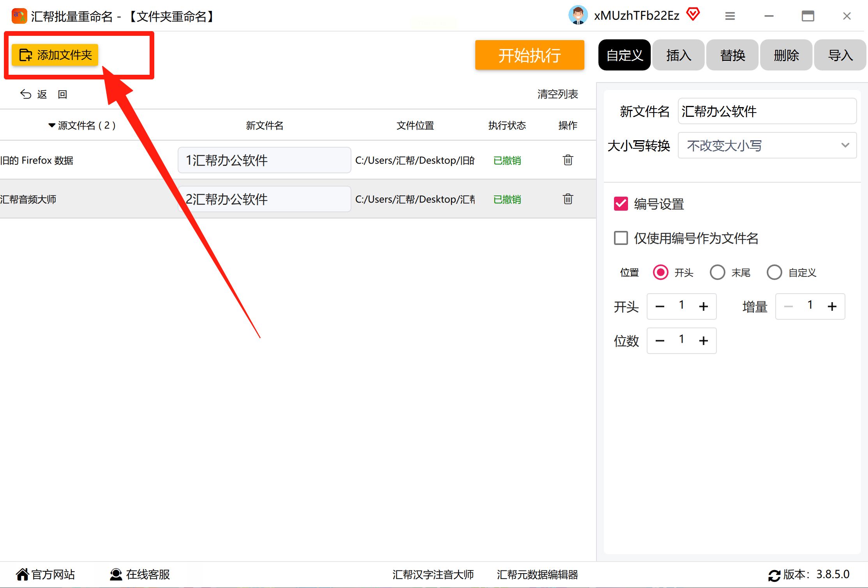Click the version refresh icon
Image resolution: width=868 pixels, height=588 pixels.
pyautogui.click(x=774, y=575)
